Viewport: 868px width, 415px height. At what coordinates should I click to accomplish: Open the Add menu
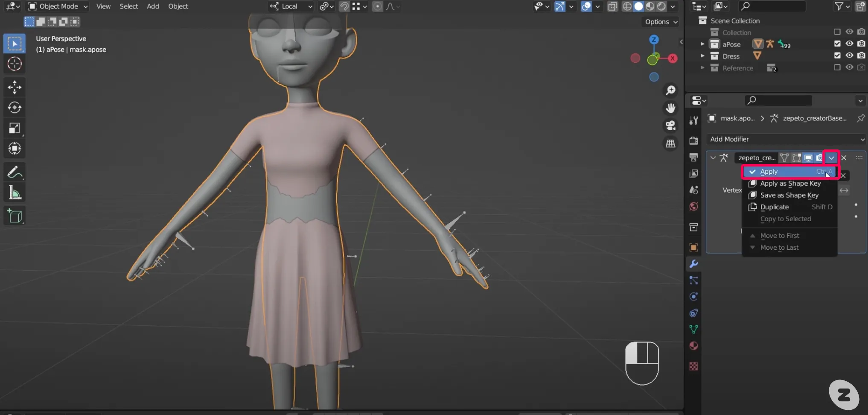(x=153, y=6)
